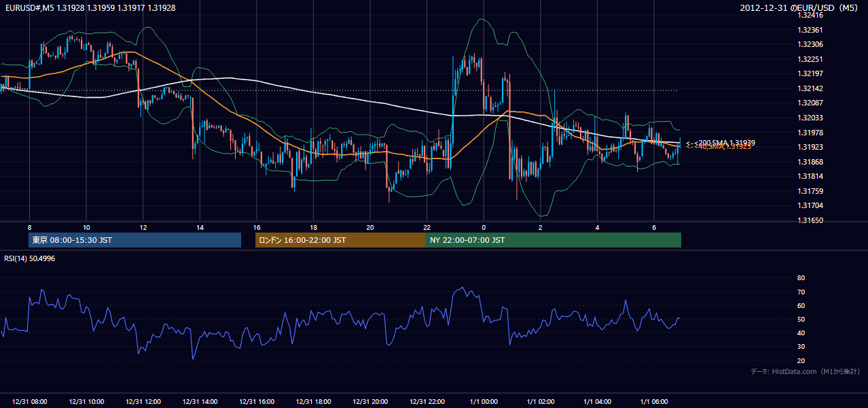Click hour 14 on the price chart time axis
Image resolution: width=868 pixels, height=408 pixels.
pyautogui.click(x=200, y=228)
